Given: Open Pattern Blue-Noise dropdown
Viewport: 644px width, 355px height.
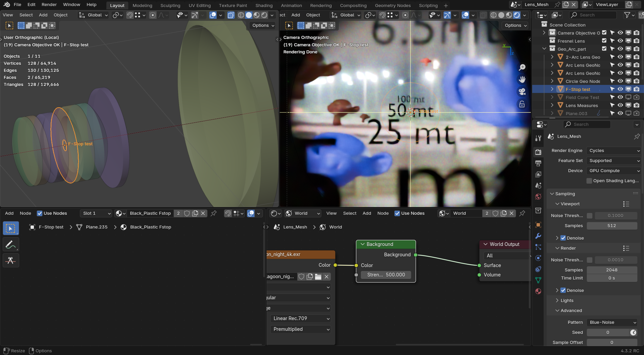Looking at the screenshot, I should 612,322.
